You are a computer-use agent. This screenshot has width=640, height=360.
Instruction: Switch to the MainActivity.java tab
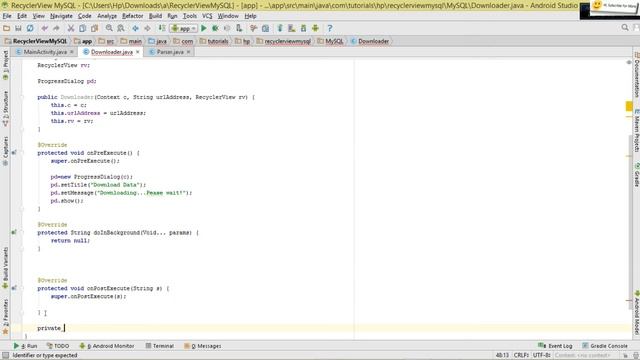[45, 52]
